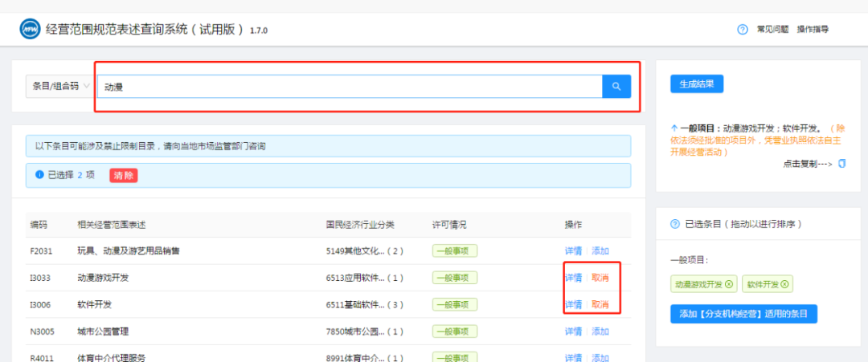Click the 生成结果 button

[697, 84]
